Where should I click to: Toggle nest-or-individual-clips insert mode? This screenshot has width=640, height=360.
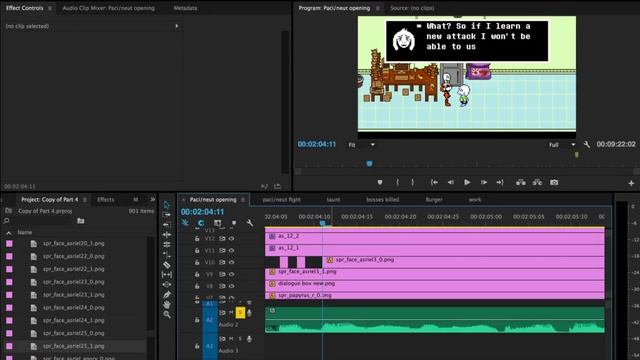(x=185, y=223)
